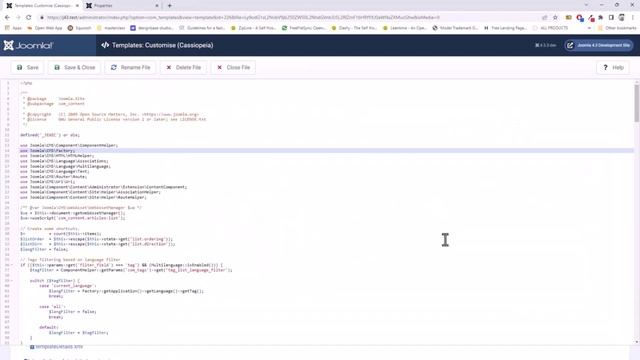Click the $langFilter = false; line under shortcuts
This screenshot has height=360, width=640.
[x=44, y=249]
